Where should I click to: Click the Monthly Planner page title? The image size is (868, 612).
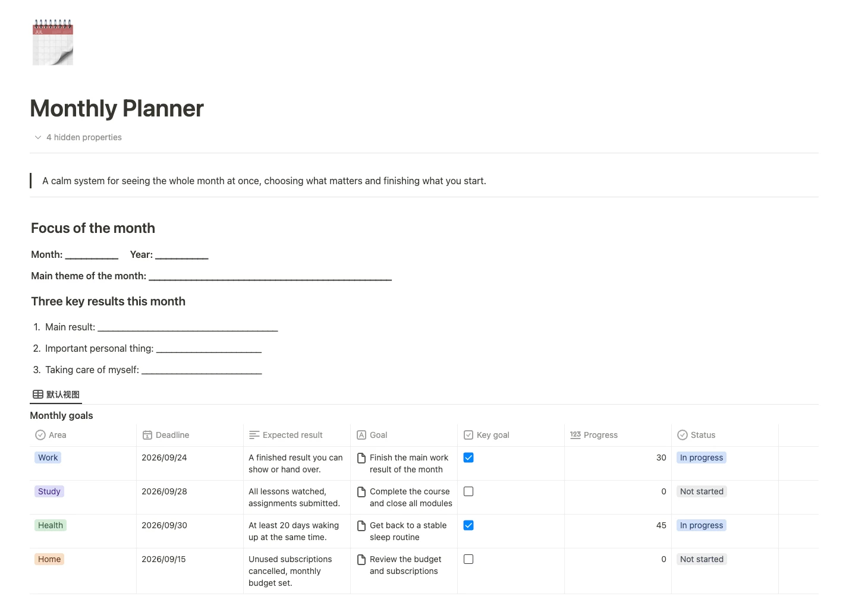117,108
